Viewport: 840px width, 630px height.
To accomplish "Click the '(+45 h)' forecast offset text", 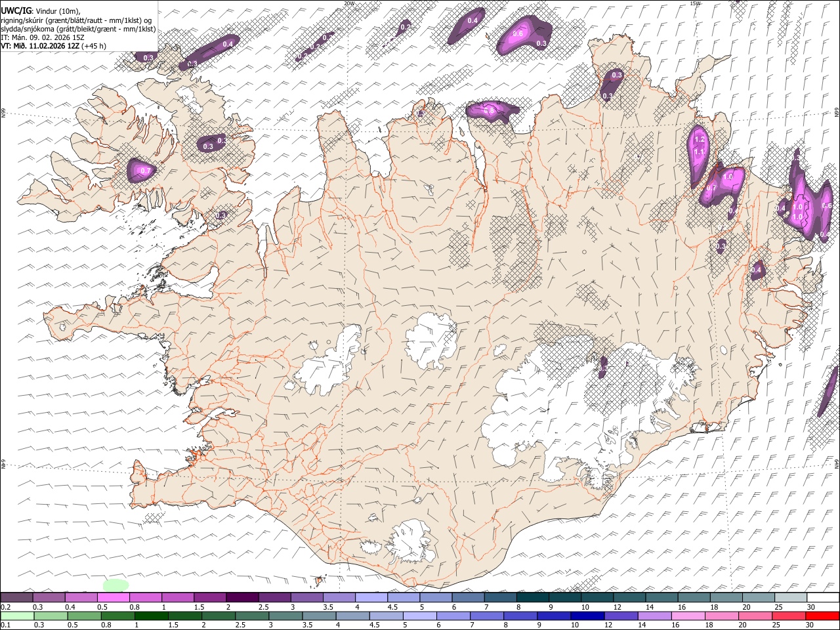I will pos(94,46).
